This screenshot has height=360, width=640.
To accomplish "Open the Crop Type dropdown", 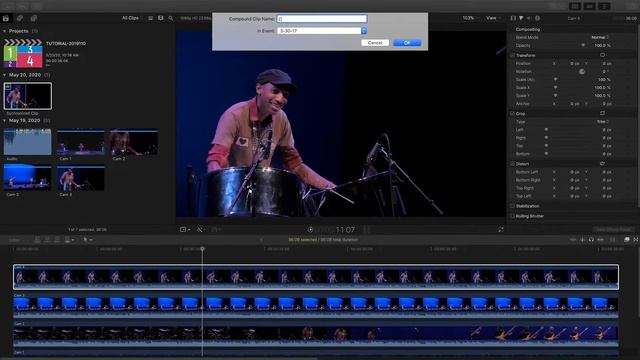I will tap(602, 122).
